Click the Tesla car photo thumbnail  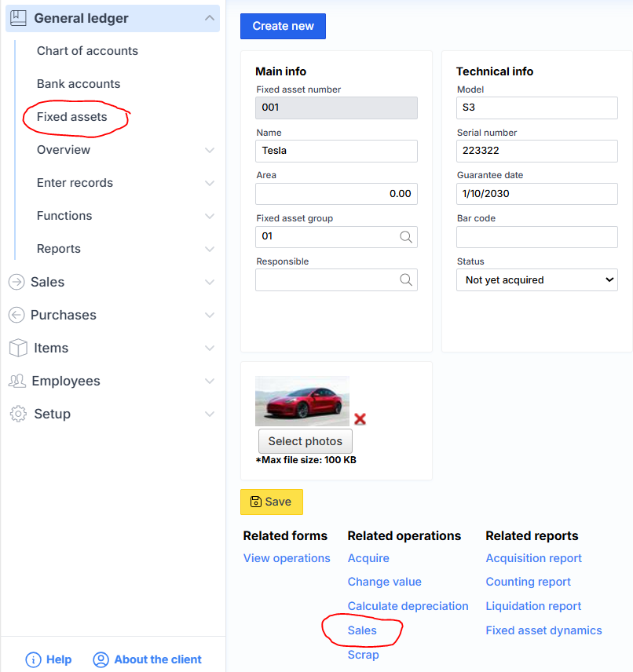pyautogui.click(x=302, y=401)
